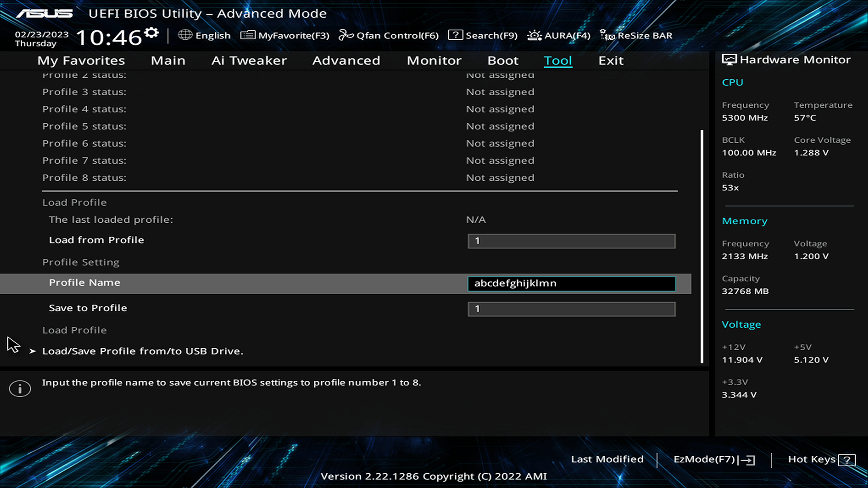Open MyFavorite(F3) via its list icon
The height and width of the screenshot is (488, 868).
coord(247,35)
